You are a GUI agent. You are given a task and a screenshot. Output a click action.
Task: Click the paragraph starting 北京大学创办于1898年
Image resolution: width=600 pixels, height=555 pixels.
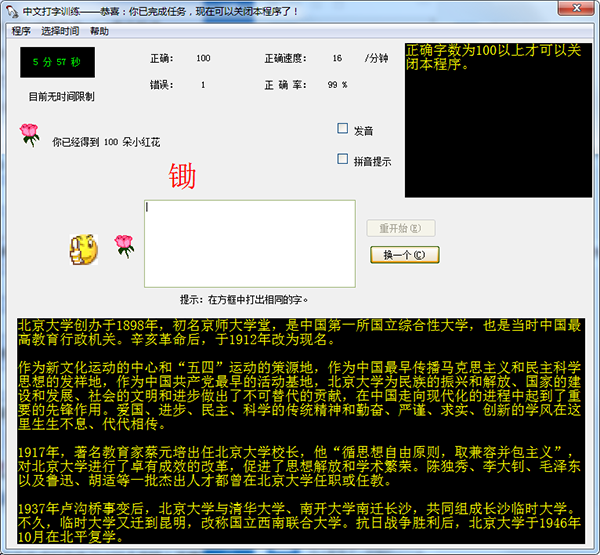point(300,332)
